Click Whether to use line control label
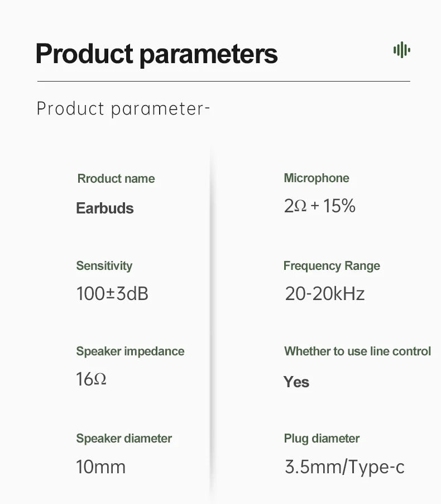This screenshot has width=441, height=504. click(x=357, y=351)
